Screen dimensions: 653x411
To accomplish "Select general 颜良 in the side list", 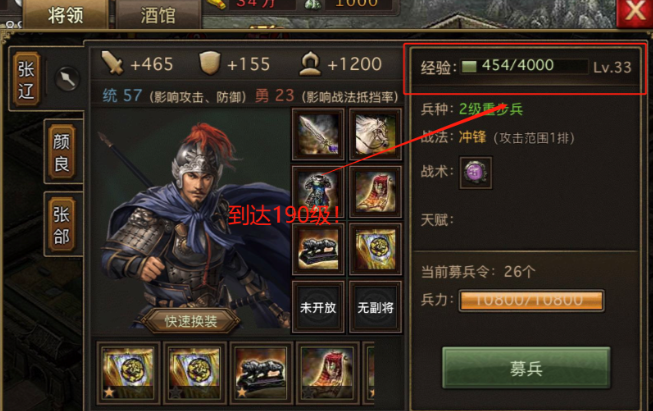I will 62,152.
